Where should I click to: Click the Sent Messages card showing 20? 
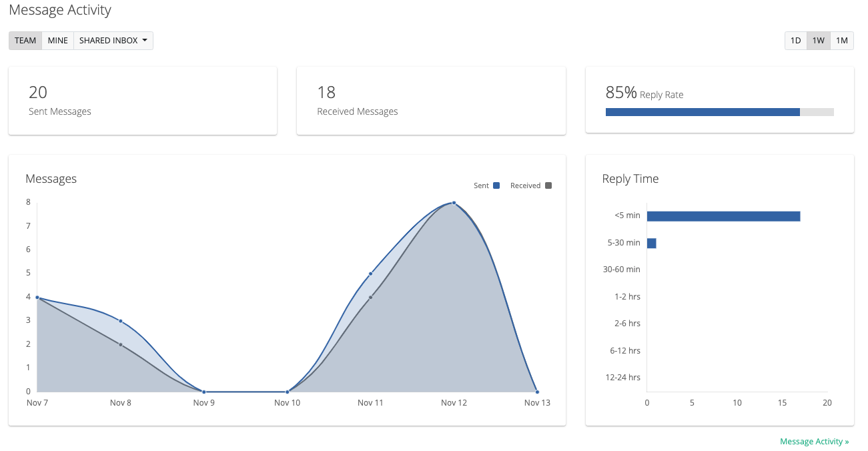point(143,101)
